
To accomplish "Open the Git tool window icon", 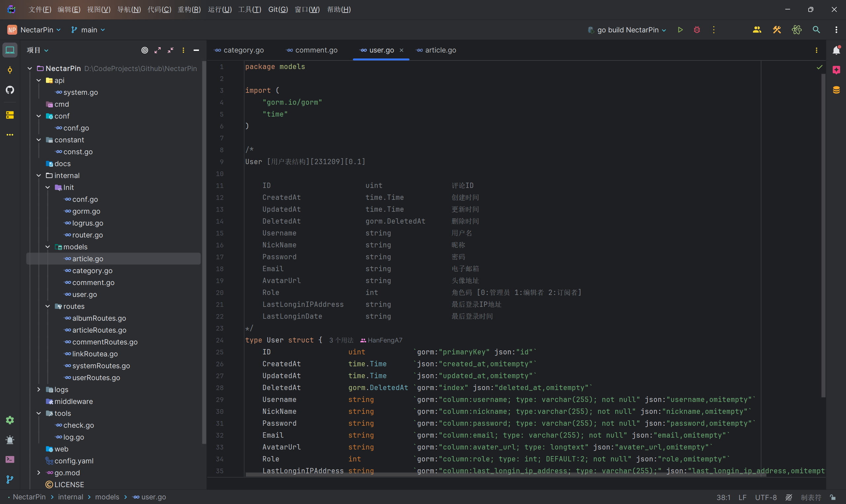I will click(x=10, y=480).
